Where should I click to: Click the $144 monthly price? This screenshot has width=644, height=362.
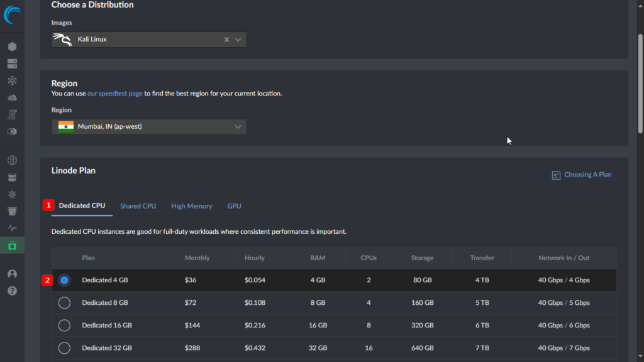tap(192, 325)
